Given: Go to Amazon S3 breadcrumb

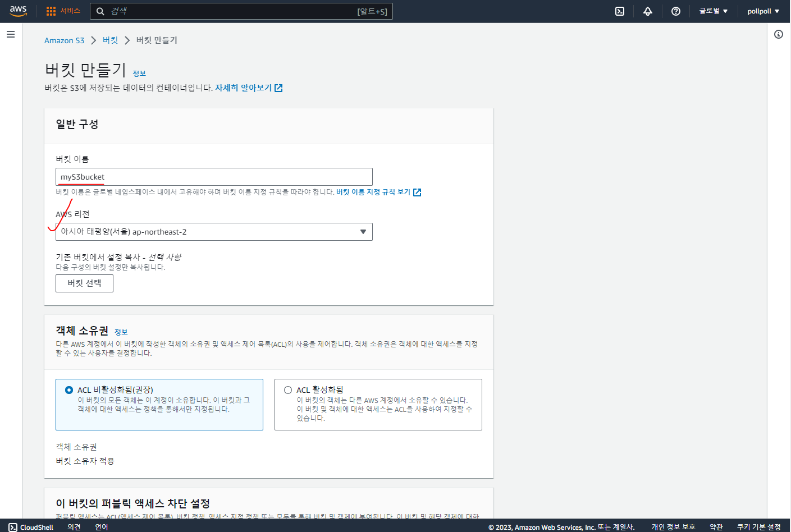Looking at the screenshot, I should click(x=64, y=40).
